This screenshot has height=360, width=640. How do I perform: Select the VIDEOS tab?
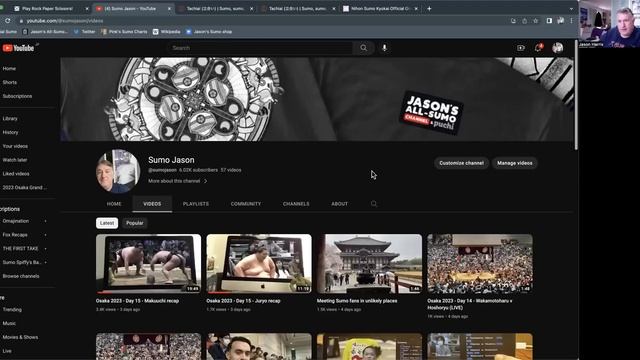[x=152, y=204]
